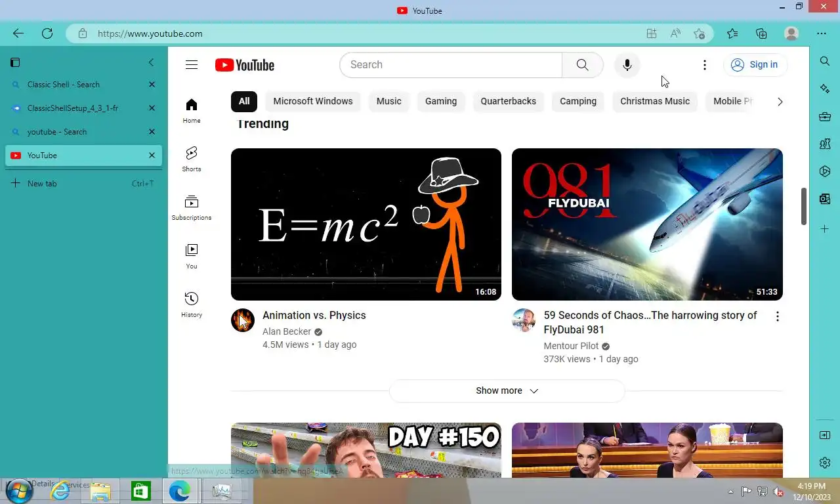
Task: Click the search magnifier button
Action: 582,64
